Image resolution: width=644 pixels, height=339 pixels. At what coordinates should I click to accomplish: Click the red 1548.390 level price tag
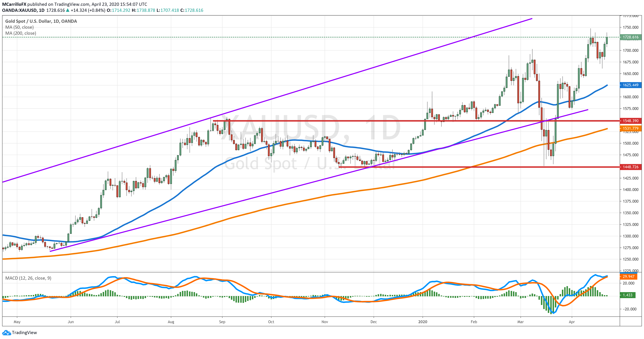coord(630,121)
